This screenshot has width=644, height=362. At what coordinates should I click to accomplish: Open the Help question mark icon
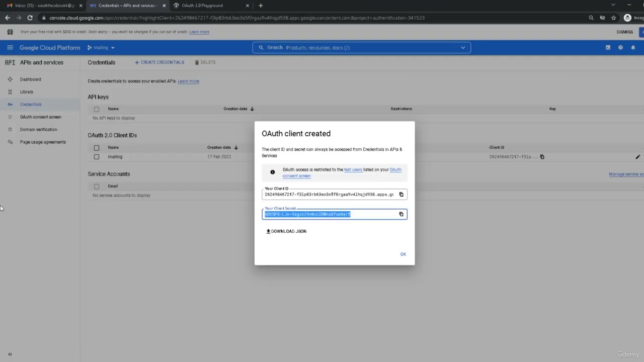[620, 48]
